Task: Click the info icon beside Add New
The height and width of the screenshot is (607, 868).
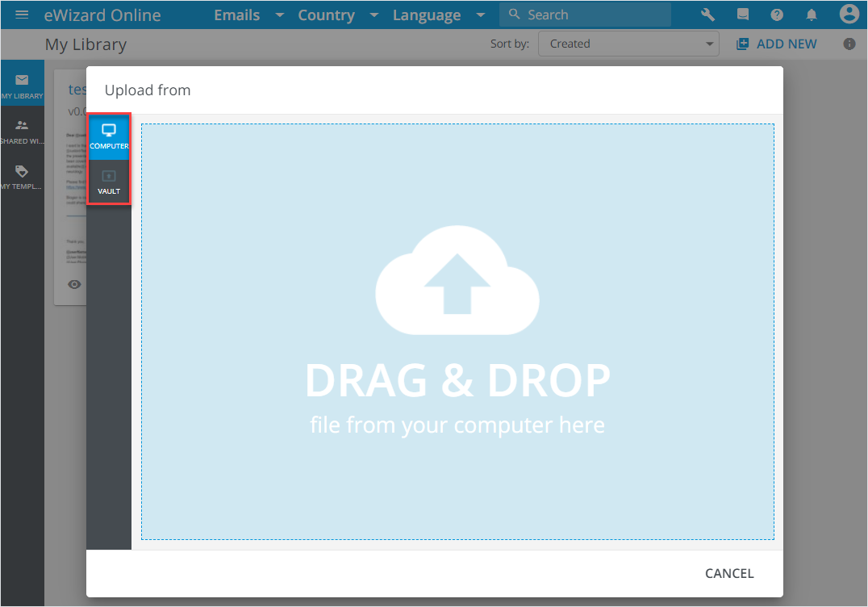Action: pos(849,44)
